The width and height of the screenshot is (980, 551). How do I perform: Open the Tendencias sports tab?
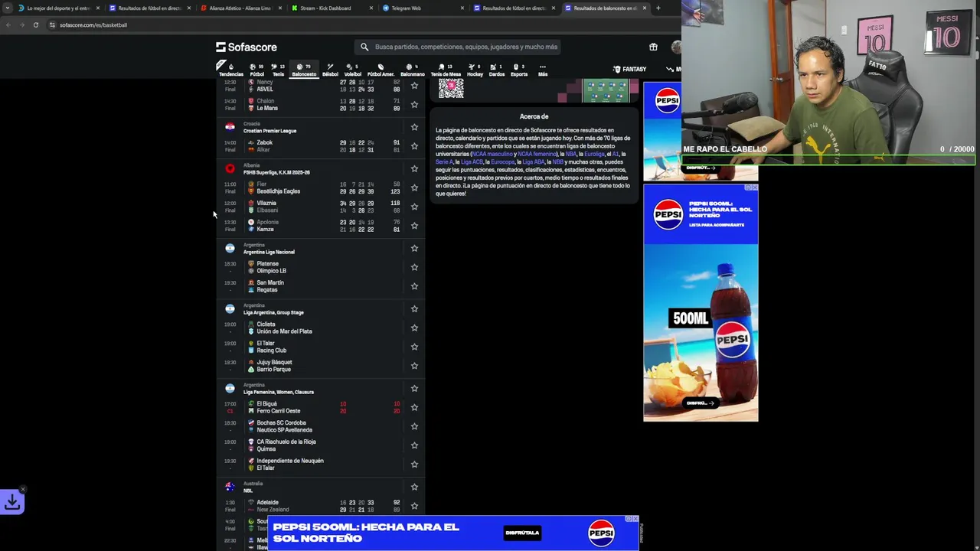pos(230,70)
